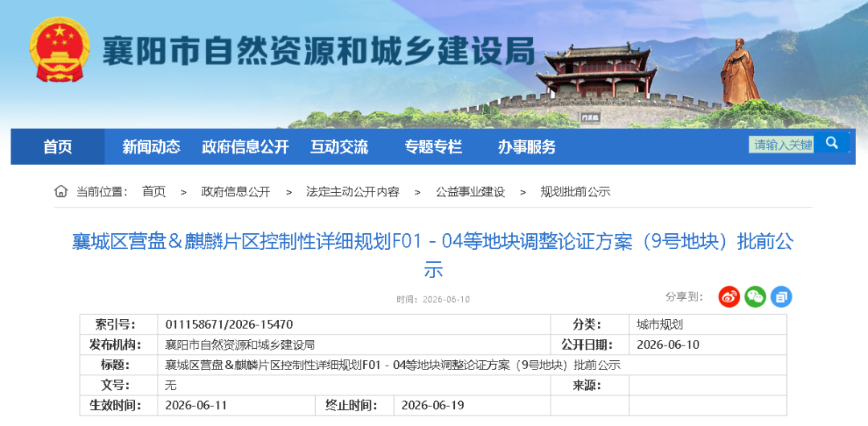Click breadcrumb link 法定主动公开内容
The image size is (868, 426).
[353, 191]
